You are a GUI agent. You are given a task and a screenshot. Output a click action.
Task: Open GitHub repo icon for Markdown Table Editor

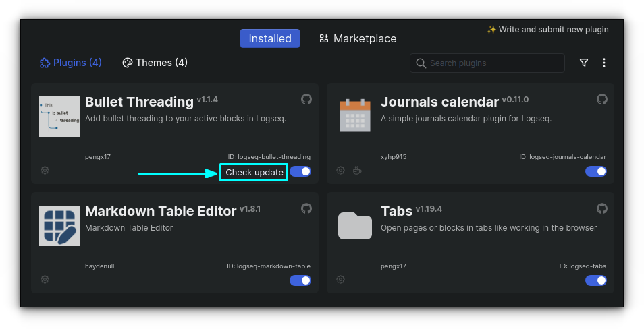tap(306, 208)
